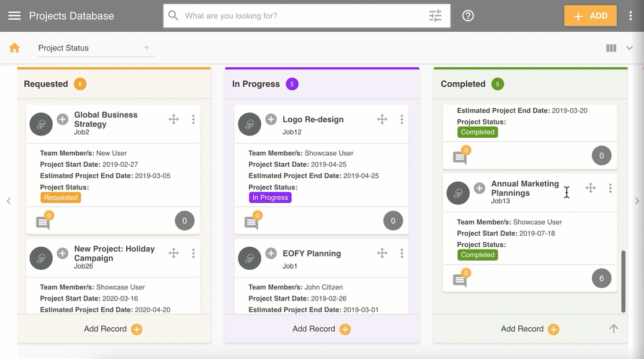The image size is (644, 359).
Task: Click counter circle on Global Business Strategy card
Action: coord(185,221)
